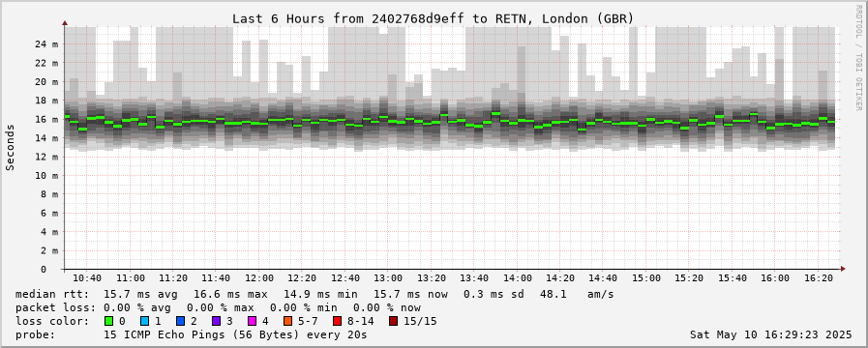Click the Seconds vertical axis title
This screenshot has height=348, width=868.
click(11, 147)
